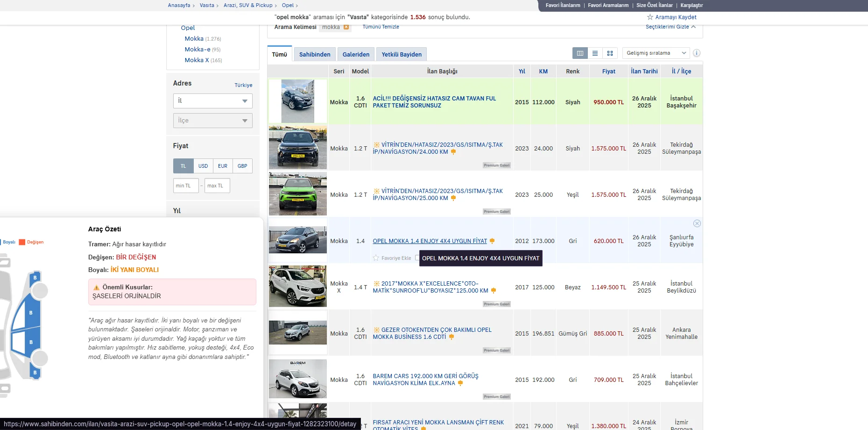This screenshot has height=430, width=868.
Task: Open the Gelişmiş sıralama sort dropdown
Action: (656, 53)
